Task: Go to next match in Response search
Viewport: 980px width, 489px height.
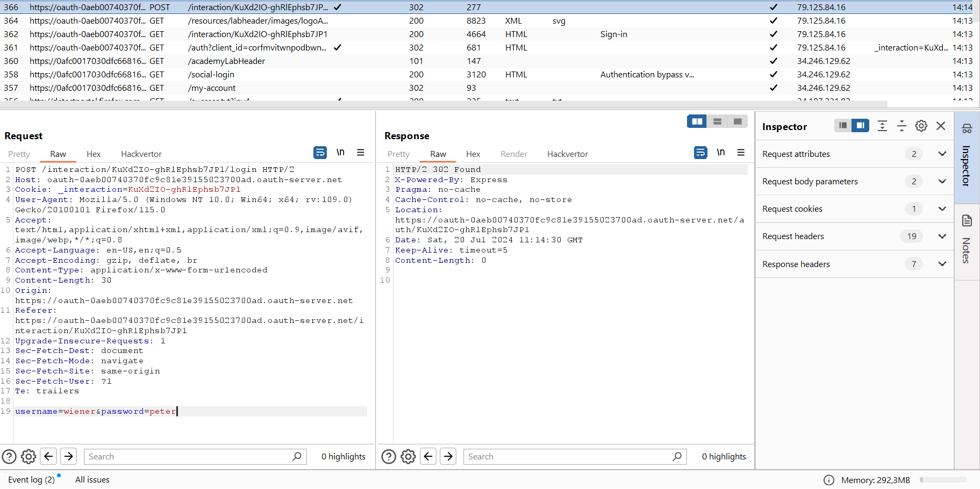Action: [448, 457]
